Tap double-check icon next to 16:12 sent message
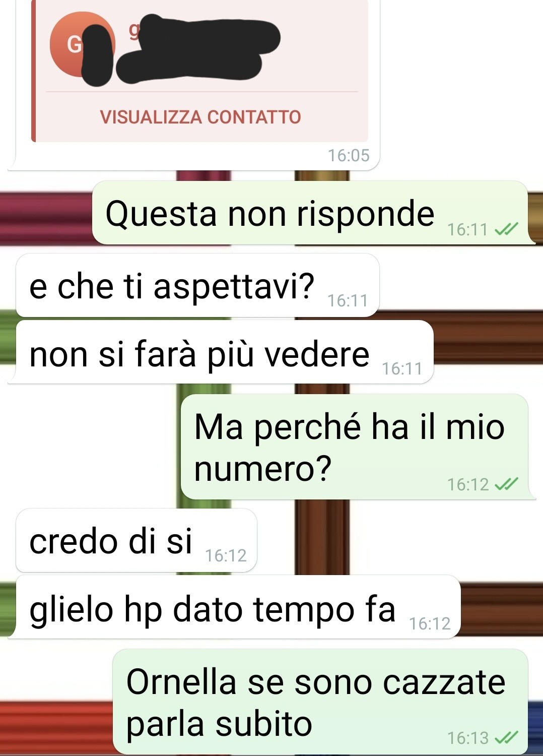The height and width of the screenshot is (756, 543). click(506, 484)
